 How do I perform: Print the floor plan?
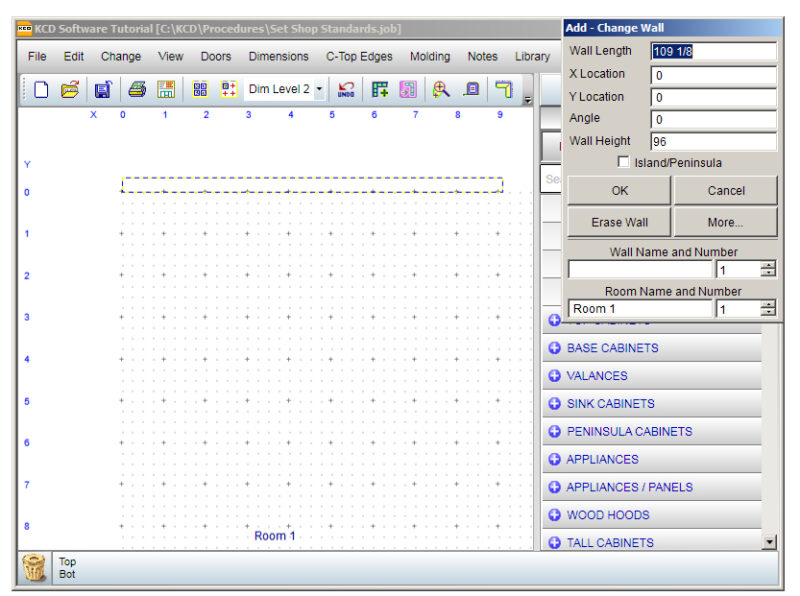tap(137, 89)
